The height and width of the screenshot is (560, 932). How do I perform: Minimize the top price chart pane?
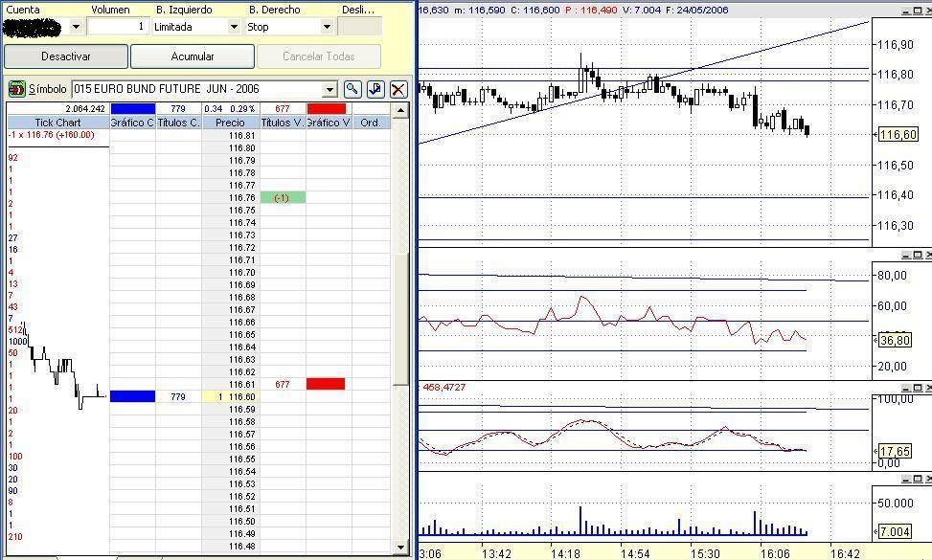point(906,11)
